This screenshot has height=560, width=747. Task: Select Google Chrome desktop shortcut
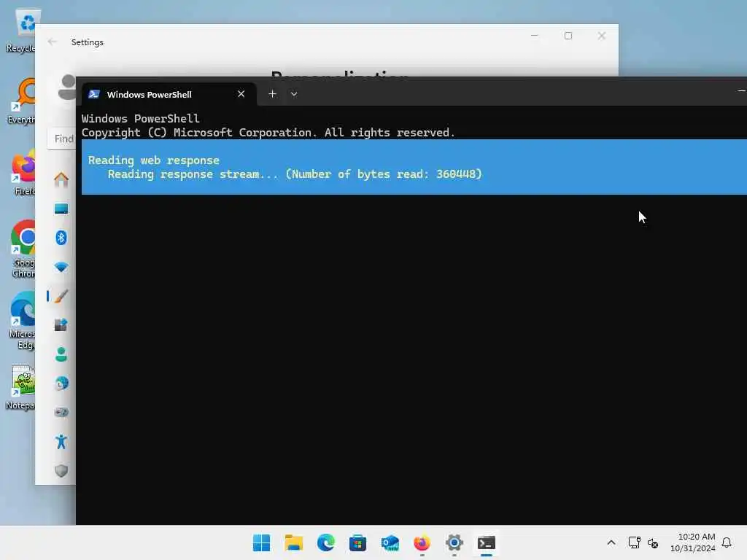(x=23, y=249)
